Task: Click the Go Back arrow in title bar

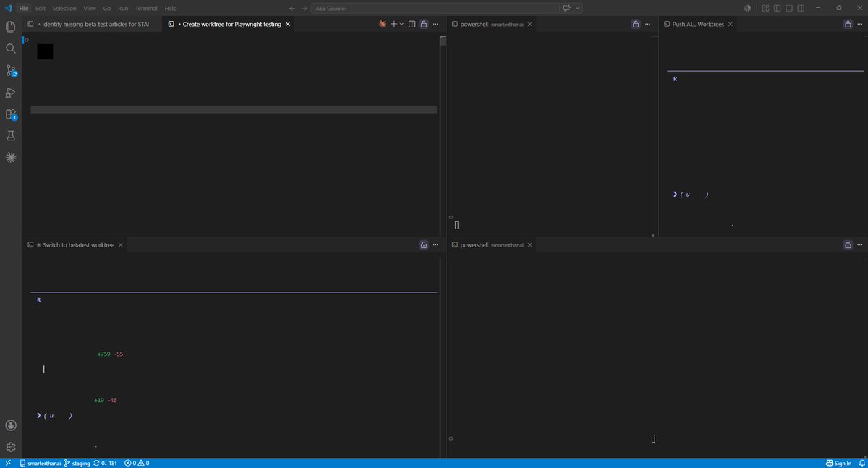Action: click(x=292, y=8)
